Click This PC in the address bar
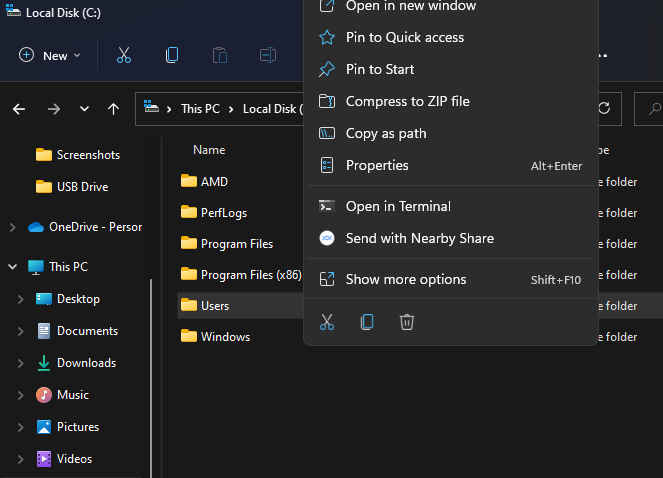Screen dimensions: 663x478 (200, 109)
